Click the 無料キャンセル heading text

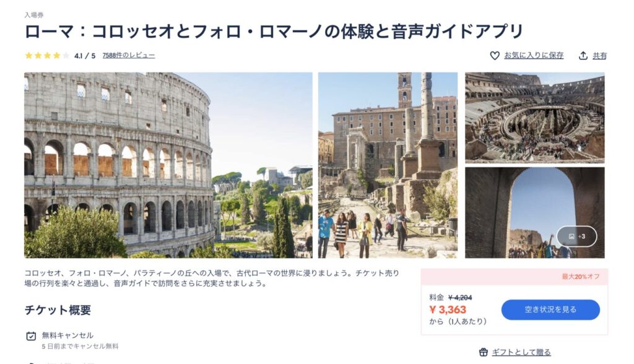[x=67, y=336]
